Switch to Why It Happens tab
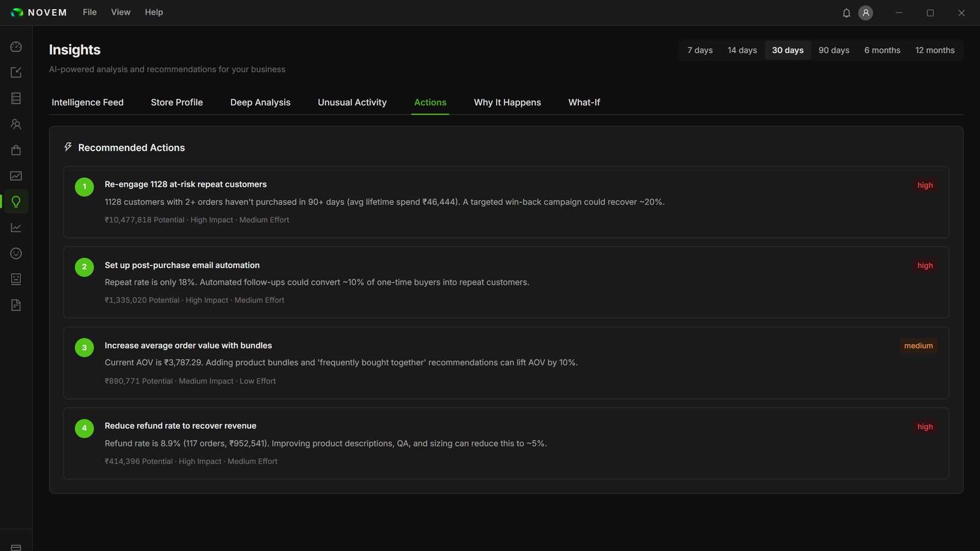 (507, 102)
